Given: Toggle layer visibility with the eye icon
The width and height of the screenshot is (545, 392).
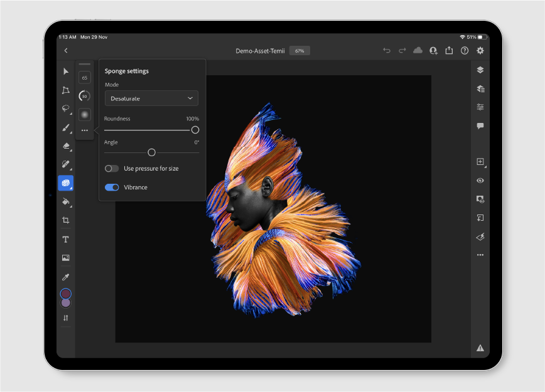Looking at the screenshot, I should tap(480, 181).
